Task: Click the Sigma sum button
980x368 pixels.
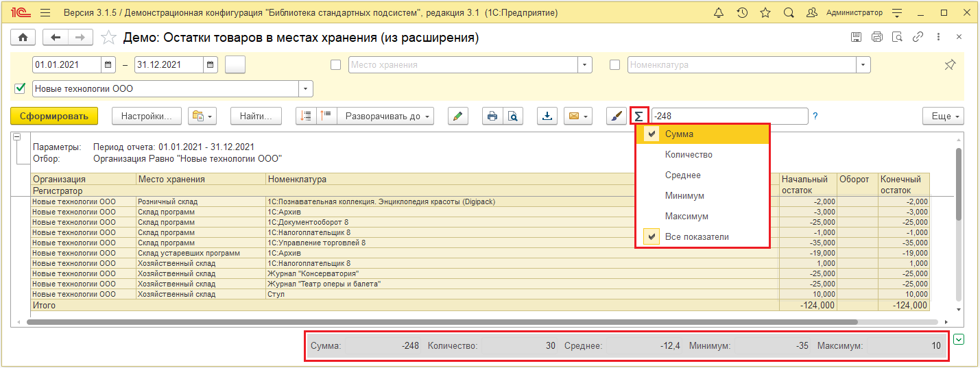Action: (x=639, y=116)
